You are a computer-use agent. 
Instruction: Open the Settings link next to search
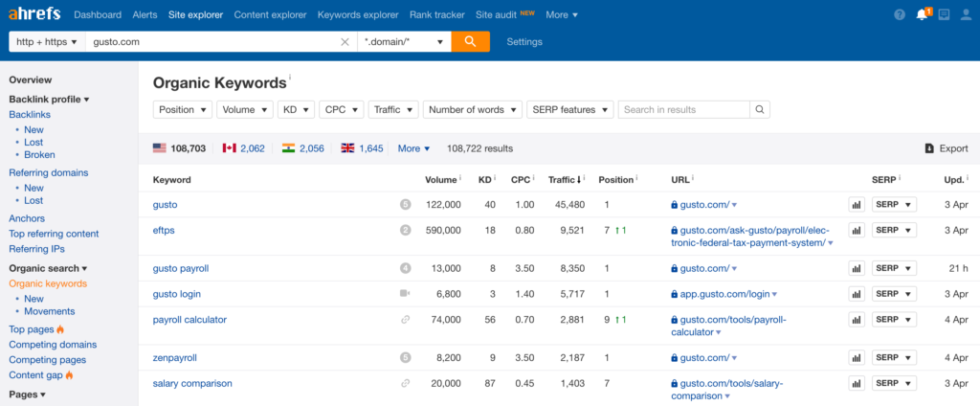[524, 42]
